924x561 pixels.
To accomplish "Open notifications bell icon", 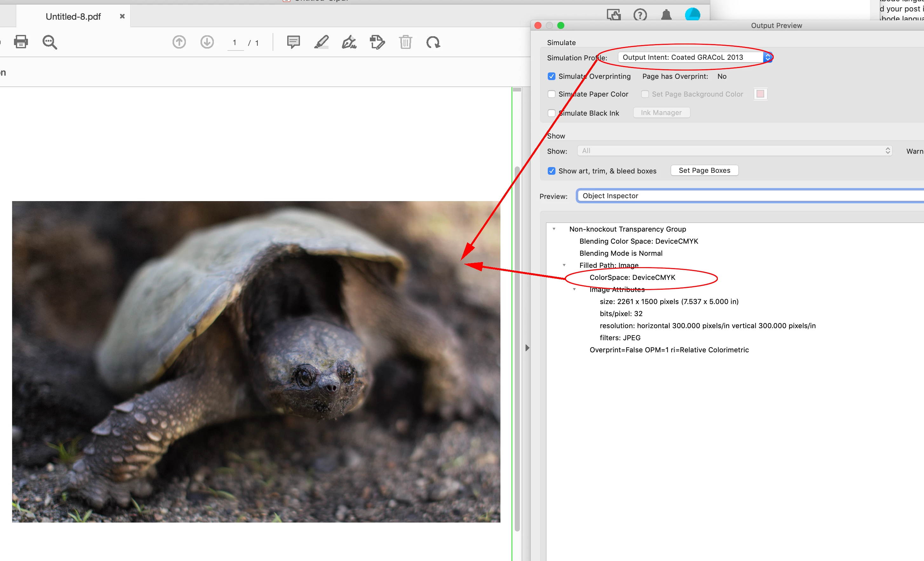I will click(x=666, y=15).
